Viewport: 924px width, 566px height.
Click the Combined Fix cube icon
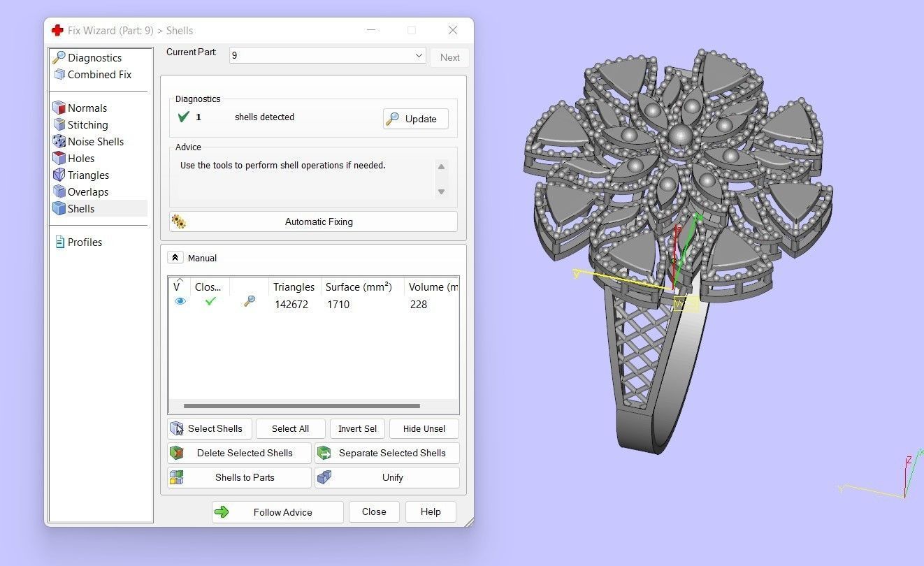59,74
